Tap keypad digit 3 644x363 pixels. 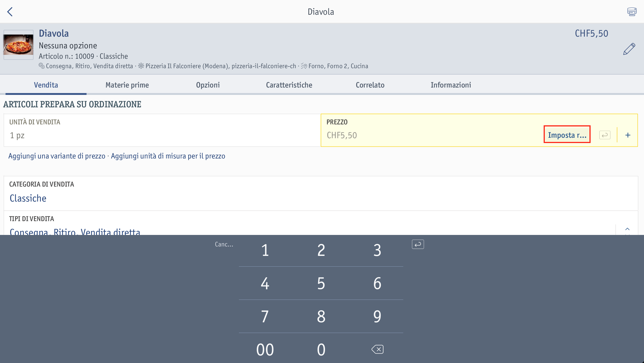[x=377, y=250]
